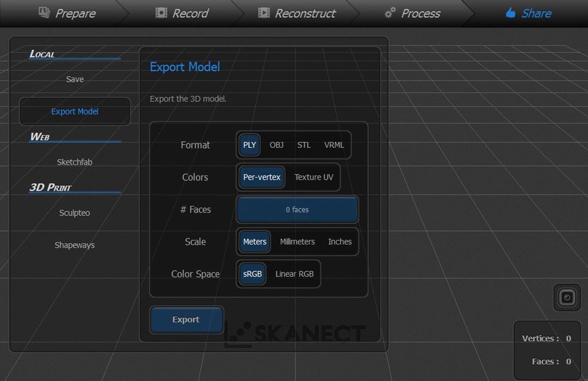Viewport: 588px width, 381px height.
Task: Click the Colors row label
Action: click(x=195, y=177)
